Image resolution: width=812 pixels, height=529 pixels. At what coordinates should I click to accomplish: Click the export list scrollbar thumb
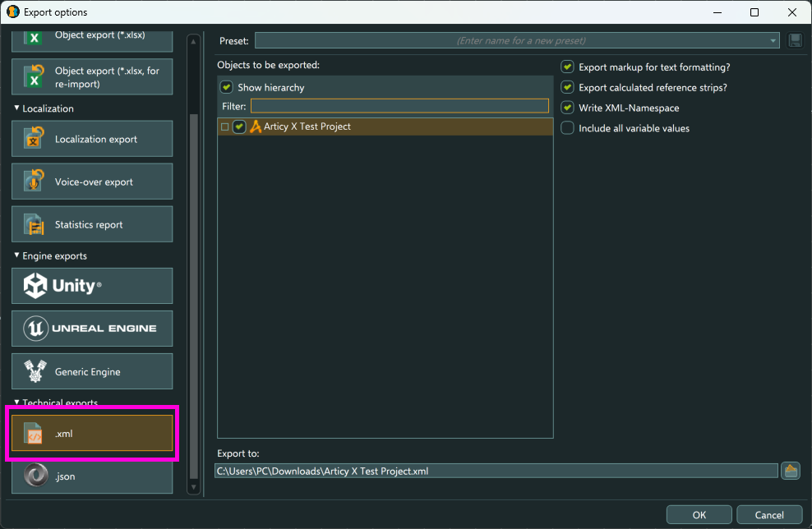[x=194, y=296]
